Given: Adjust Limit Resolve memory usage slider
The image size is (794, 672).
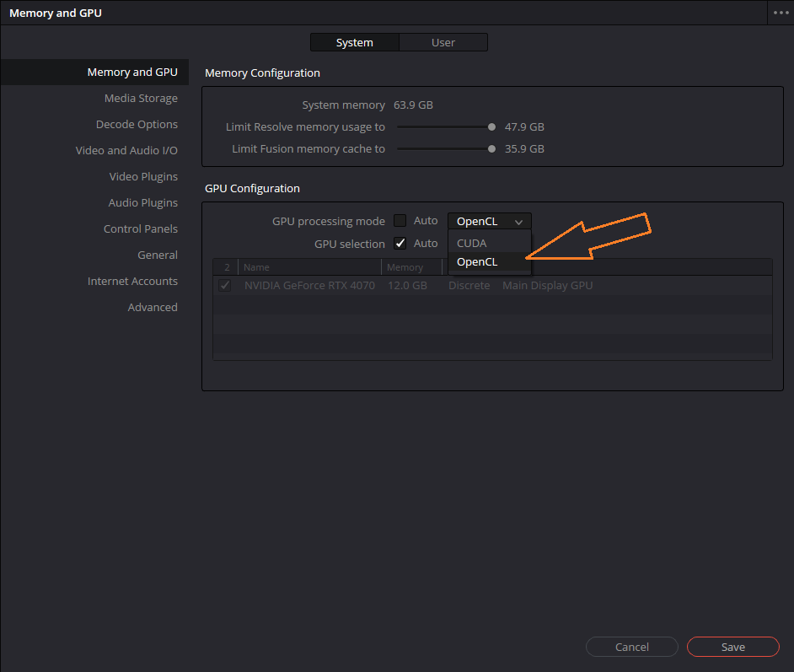Looking at the screenshot, I should point(491,127).
